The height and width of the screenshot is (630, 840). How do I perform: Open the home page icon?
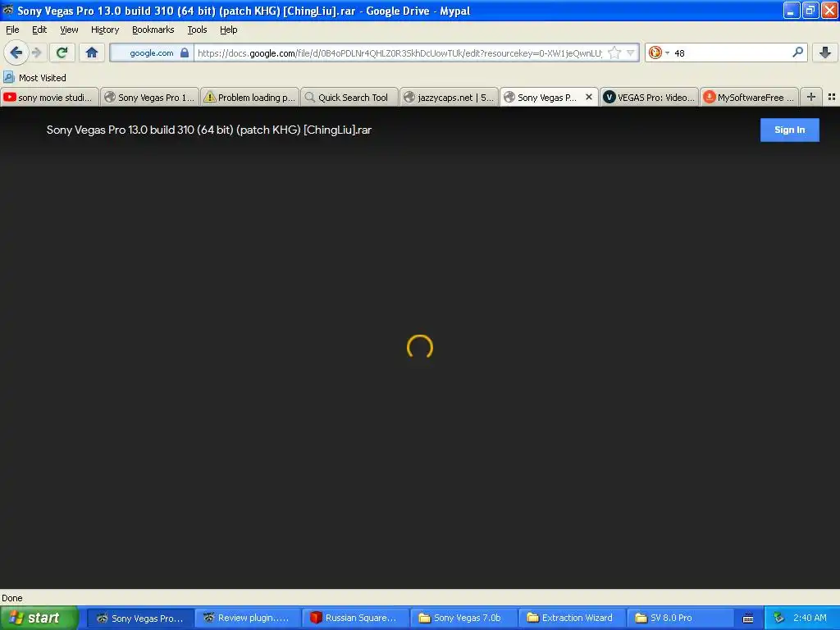(92, 52)
